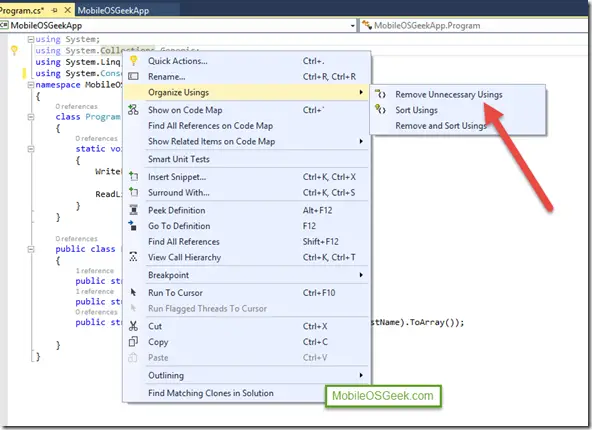Click the Copy icon in context menu
The image size is (592, 430).
133,342
